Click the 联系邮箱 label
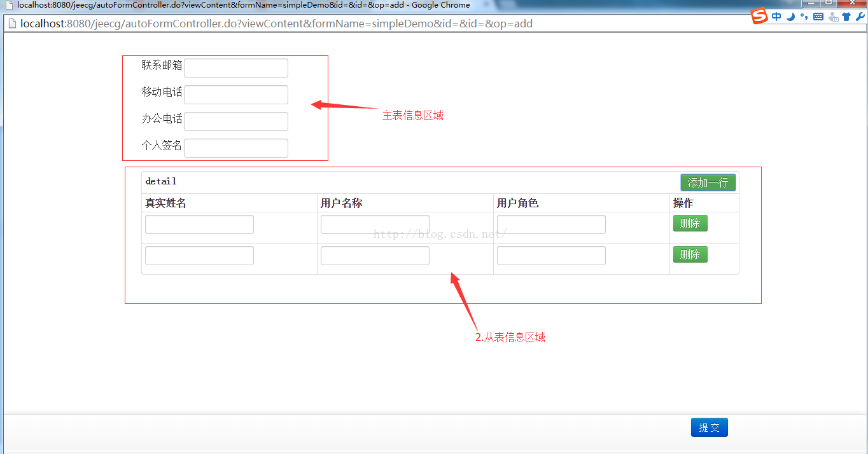868x454 pixels. coord(162,65)
